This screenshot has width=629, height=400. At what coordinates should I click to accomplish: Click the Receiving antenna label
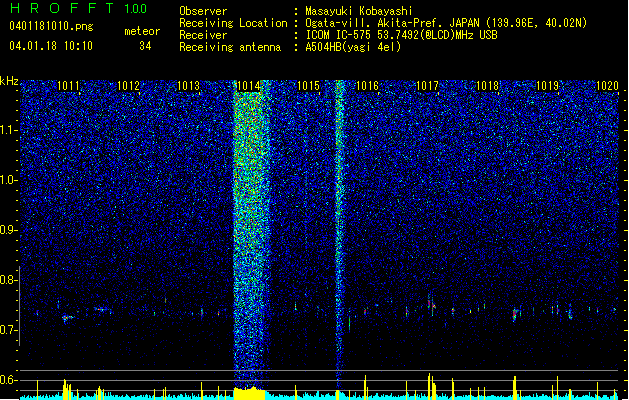click(230, 47)
